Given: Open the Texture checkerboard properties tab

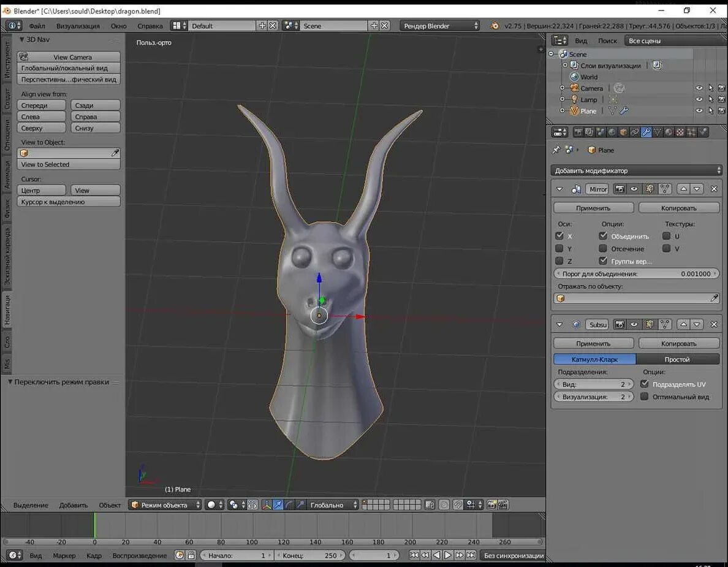Looking at the screenshot, I should tap(680, 132).
